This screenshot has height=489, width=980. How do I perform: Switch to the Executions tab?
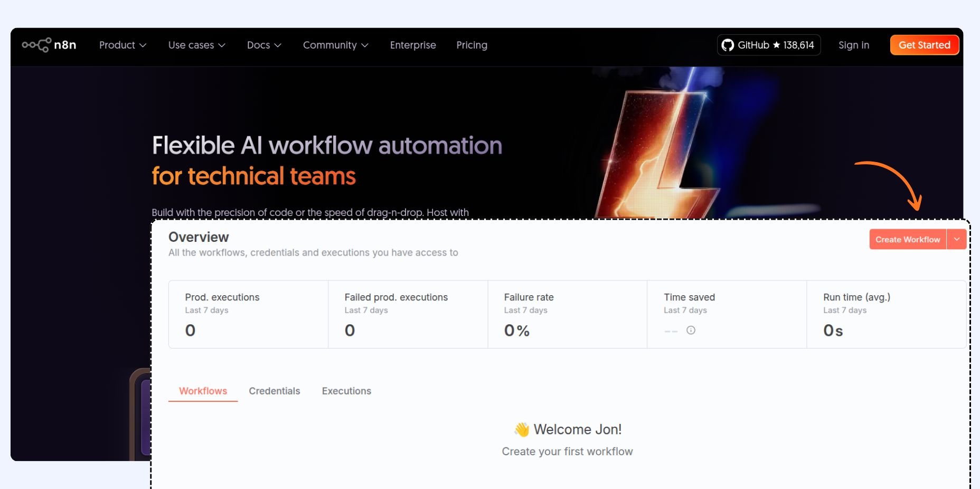coord(346,391)
